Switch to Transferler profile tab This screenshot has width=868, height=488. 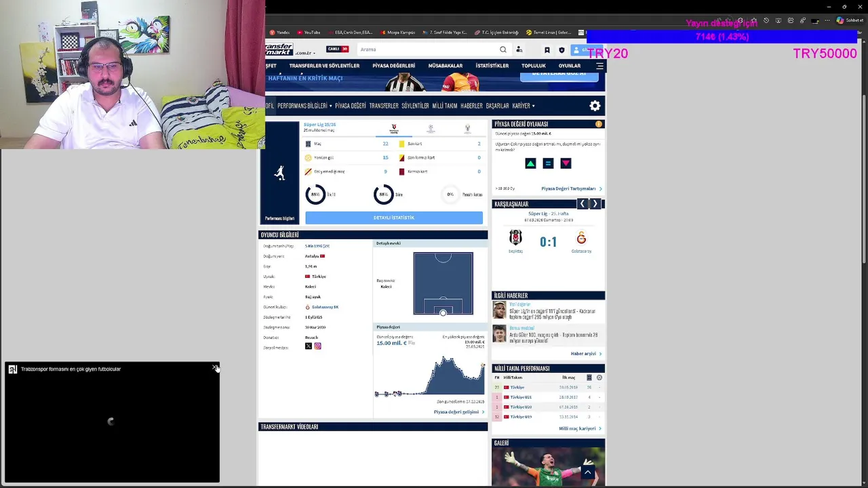pos(384,106)
